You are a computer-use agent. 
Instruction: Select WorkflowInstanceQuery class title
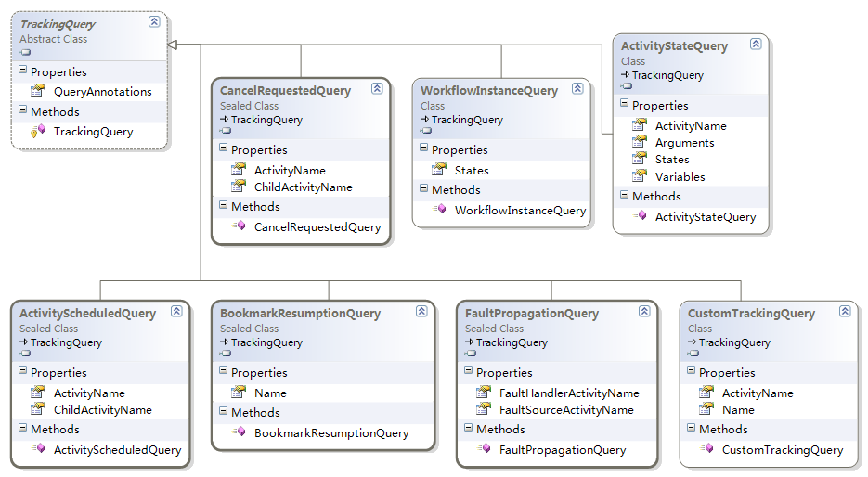click(489, 90)
